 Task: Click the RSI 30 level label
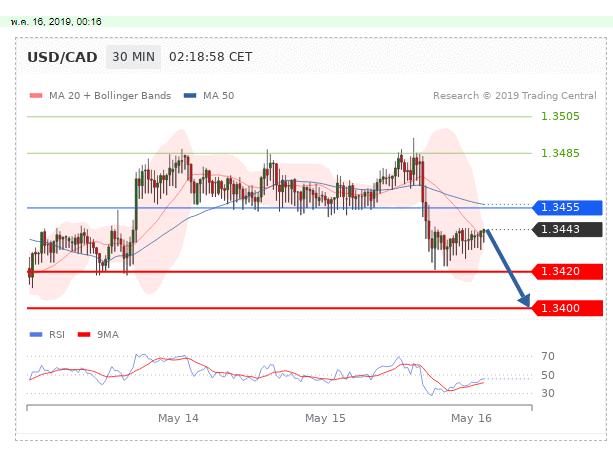point(548,393)
